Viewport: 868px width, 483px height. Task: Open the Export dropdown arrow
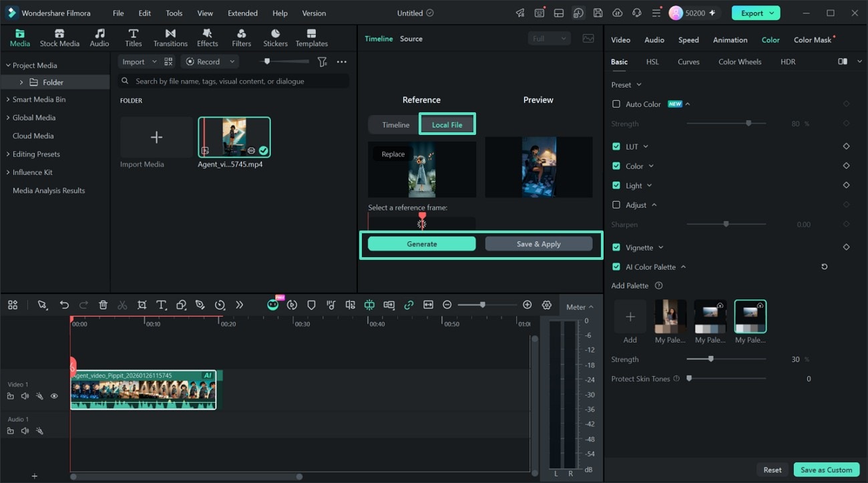coord(773,13)
